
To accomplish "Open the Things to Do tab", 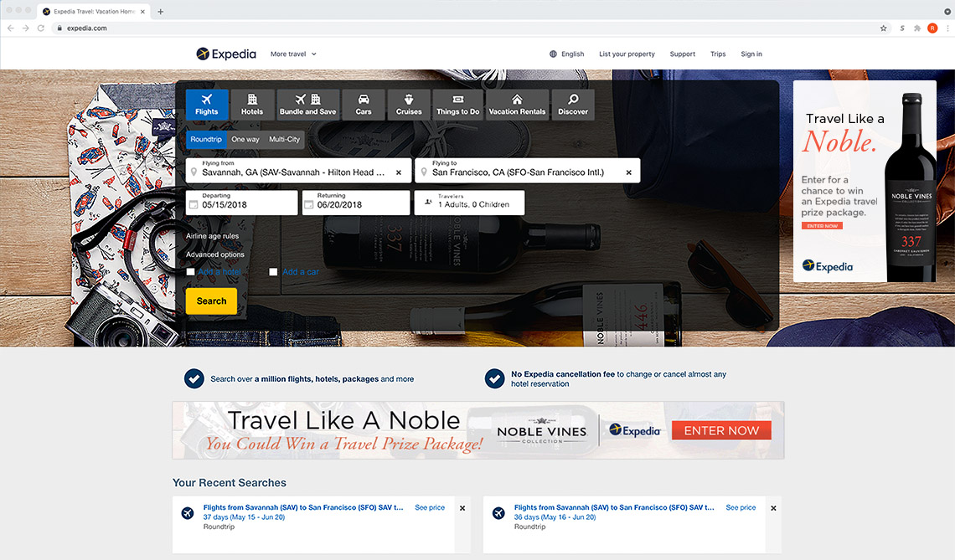I will pos(457,104).
